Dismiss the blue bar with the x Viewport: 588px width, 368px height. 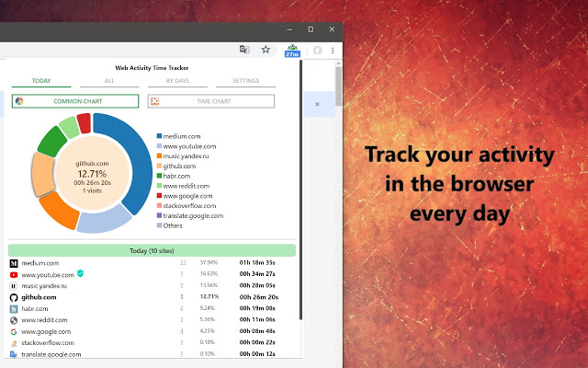[317, 104]
